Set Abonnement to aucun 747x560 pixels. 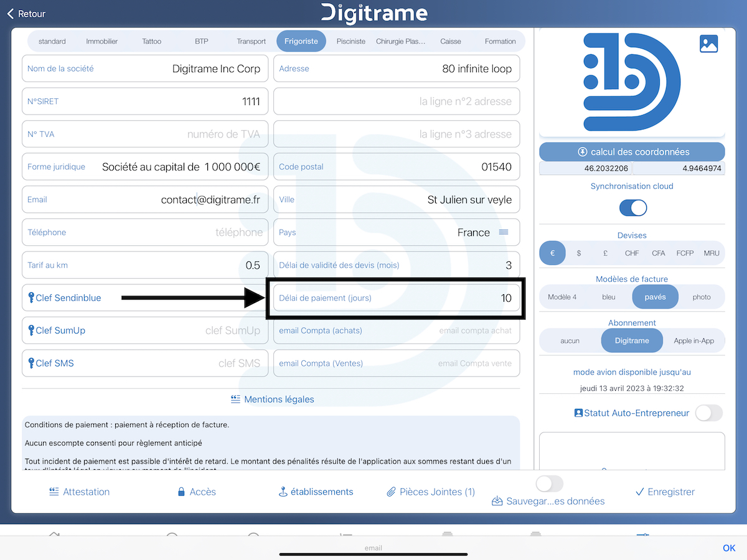coord(570,341)
